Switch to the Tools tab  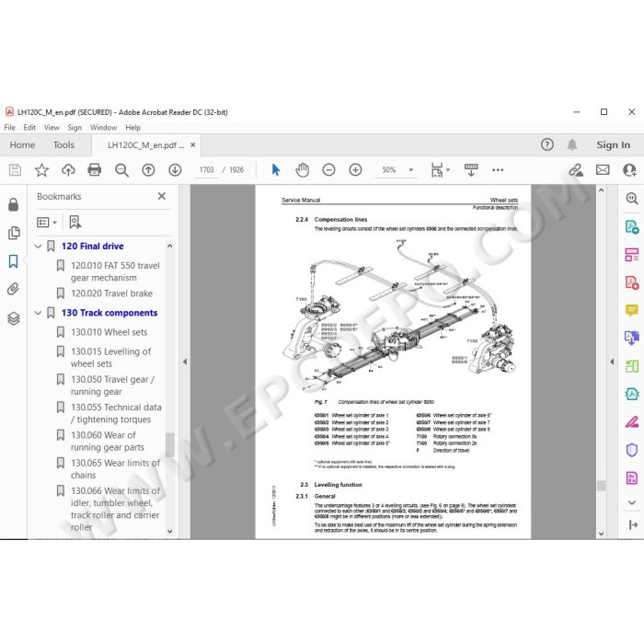(x=63, y=144)
